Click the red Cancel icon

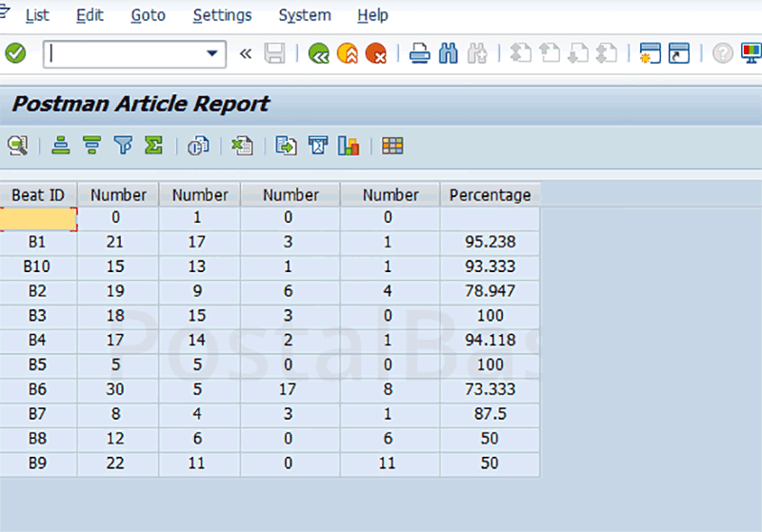376,54
